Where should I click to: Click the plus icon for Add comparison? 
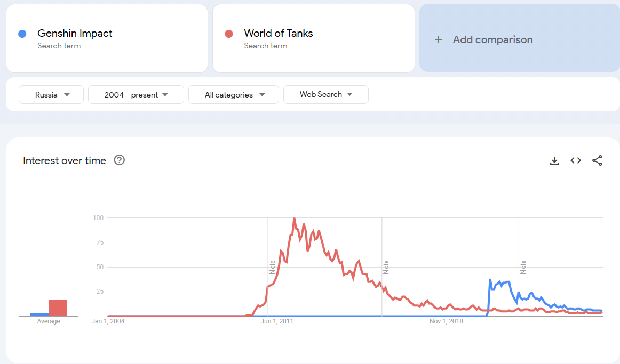coord(439,39)
